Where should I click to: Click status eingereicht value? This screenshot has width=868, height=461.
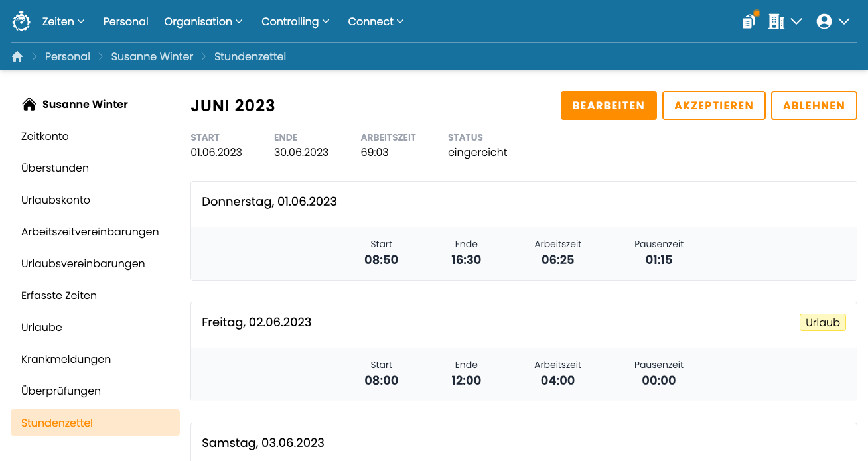[x=478, y=152]
